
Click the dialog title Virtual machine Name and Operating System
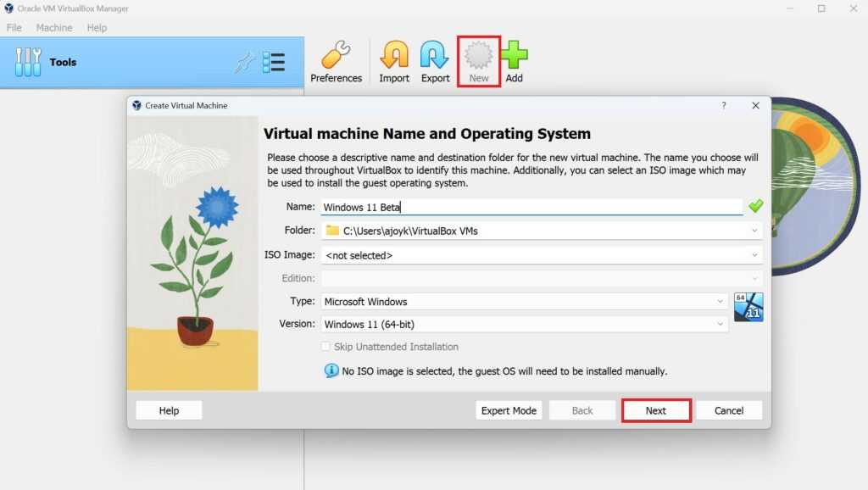427,133
